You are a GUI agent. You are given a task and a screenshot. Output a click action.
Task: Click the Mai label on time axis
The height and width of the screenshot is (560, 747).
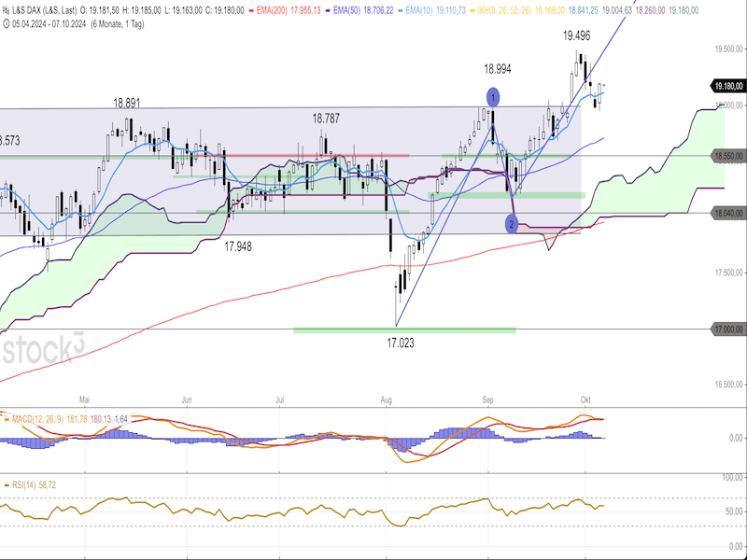pyautogui.click(x=84, y=400)
